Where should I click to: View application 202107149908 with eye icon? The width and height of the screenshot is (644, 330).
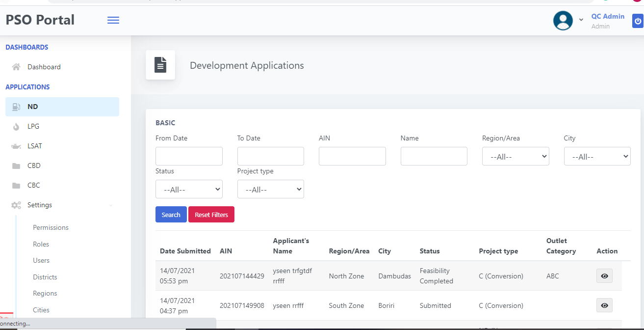point(604,305)
